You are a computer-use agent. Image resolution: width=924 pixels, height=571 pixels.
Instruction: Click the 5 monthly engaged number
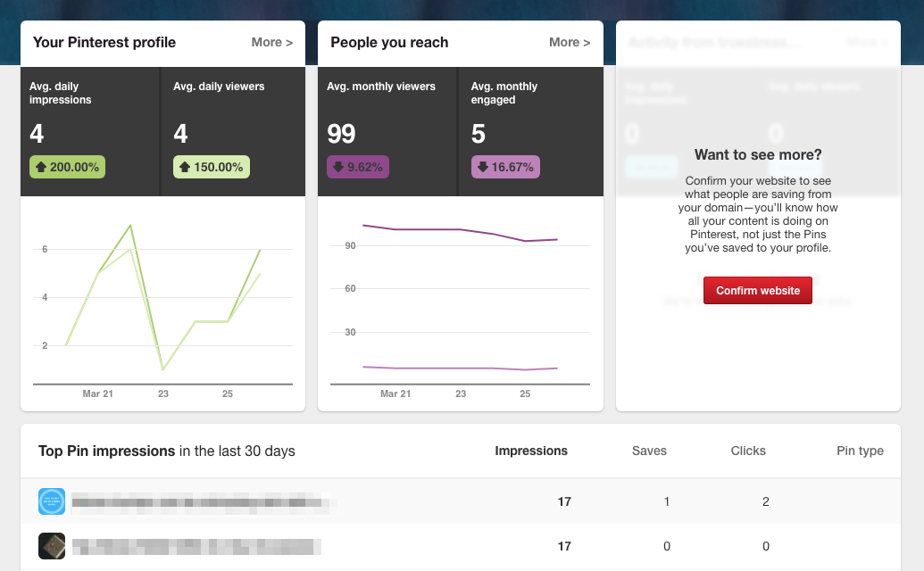(478, 134)
